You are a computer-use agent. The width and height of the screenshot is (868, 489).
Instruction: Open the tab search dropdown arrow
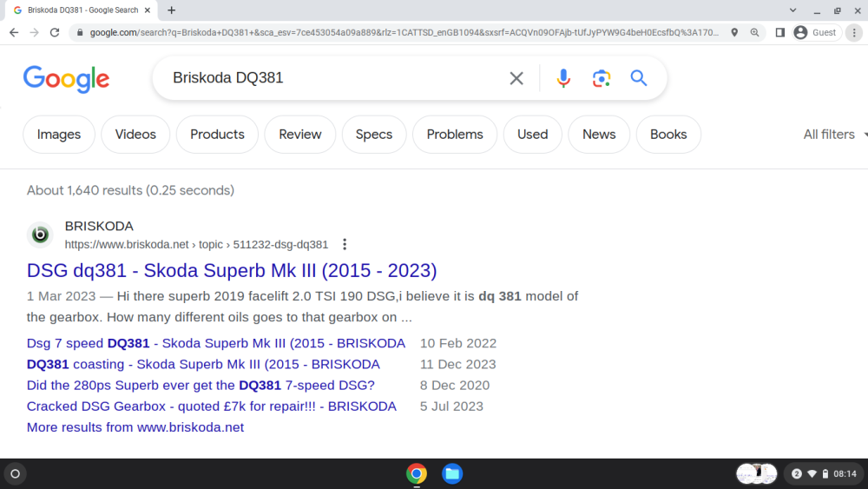tap(792, 10)
